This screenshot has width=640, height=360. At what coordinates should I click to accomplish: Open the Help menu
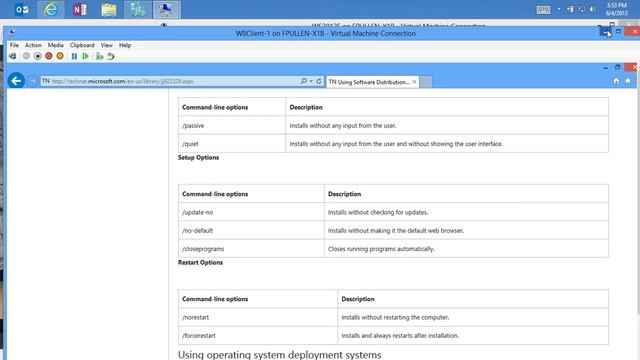[125, 45]
